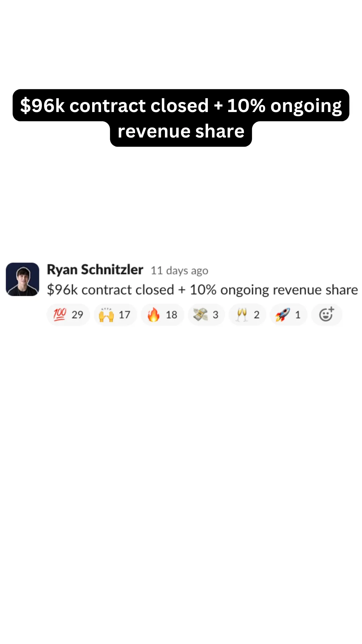Viewport: 362px width, 644px height.
Task: Click the Ryan Schnitzler sender name
Action: coord(95,270)
